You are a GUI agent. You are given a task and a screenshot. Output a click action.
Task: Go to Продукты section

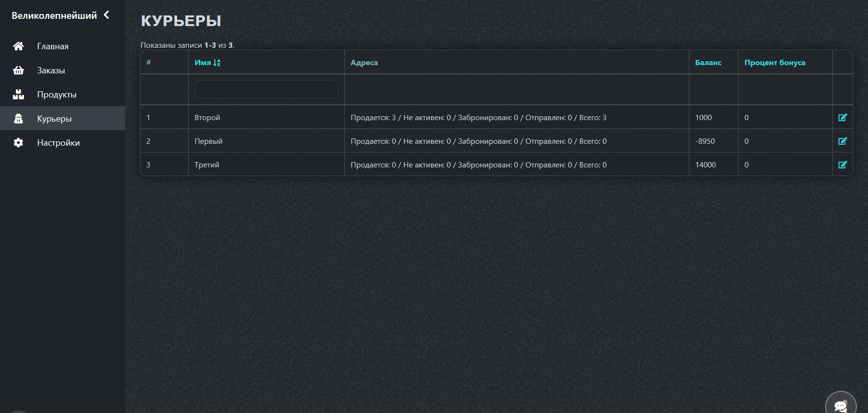(56, 95)
